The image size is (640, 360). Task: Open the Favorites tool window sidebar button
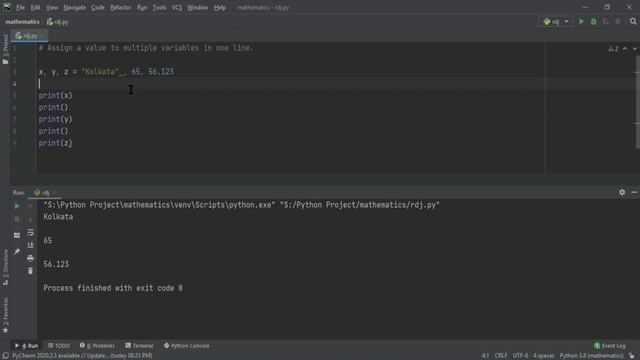tap(5, 315)
